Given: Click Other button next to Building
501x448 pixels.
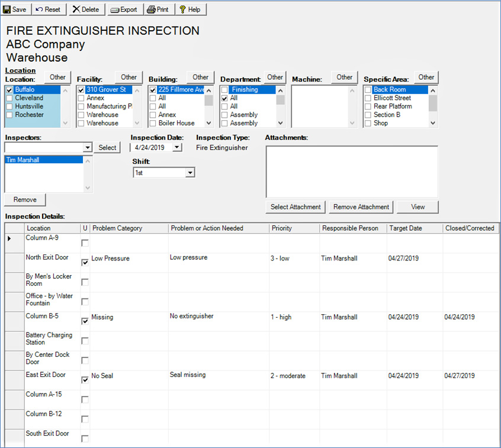Looking at the screenshot, I should (x=200, y=78).
